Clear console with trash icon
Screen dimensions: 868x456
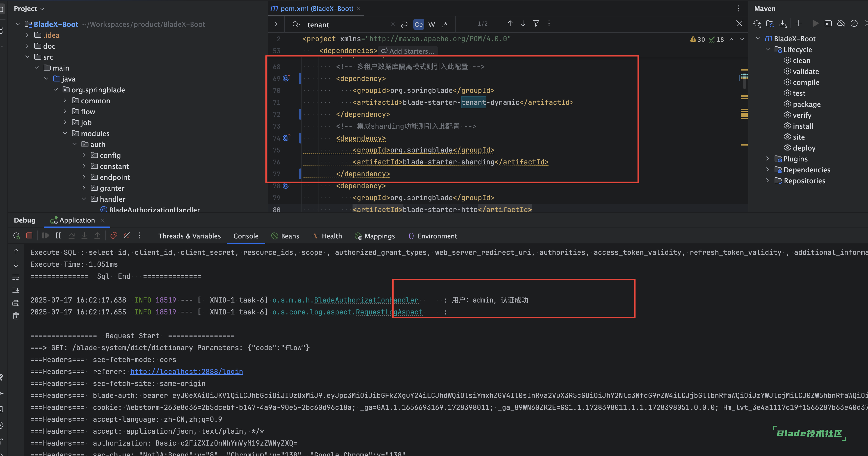16,316
